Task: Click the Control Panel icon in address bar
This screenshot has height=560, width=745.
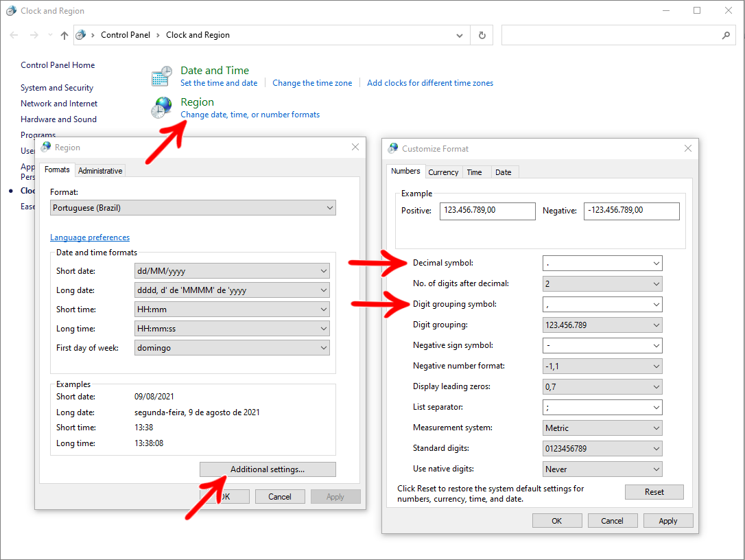Action: (x=81, y=35)
